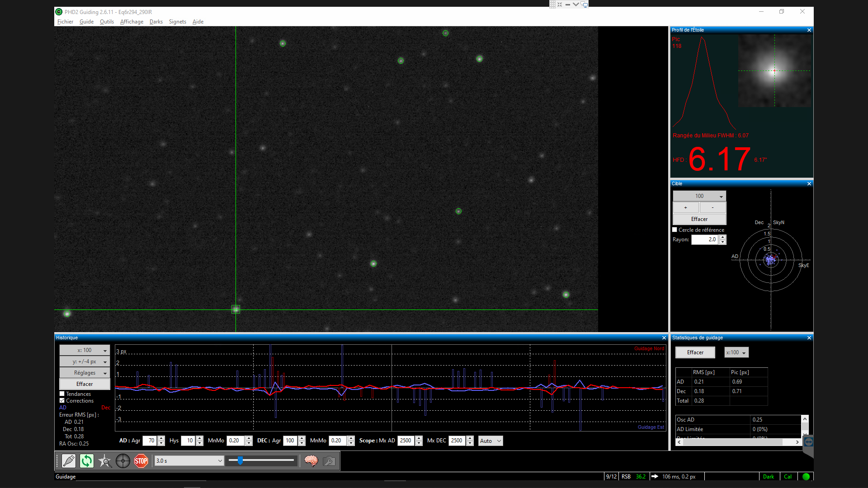This screenshot has width=868, height=488.
Task: Click the Cal indicator in status bar
Action: pyautogui.click(x=788, y=477)
